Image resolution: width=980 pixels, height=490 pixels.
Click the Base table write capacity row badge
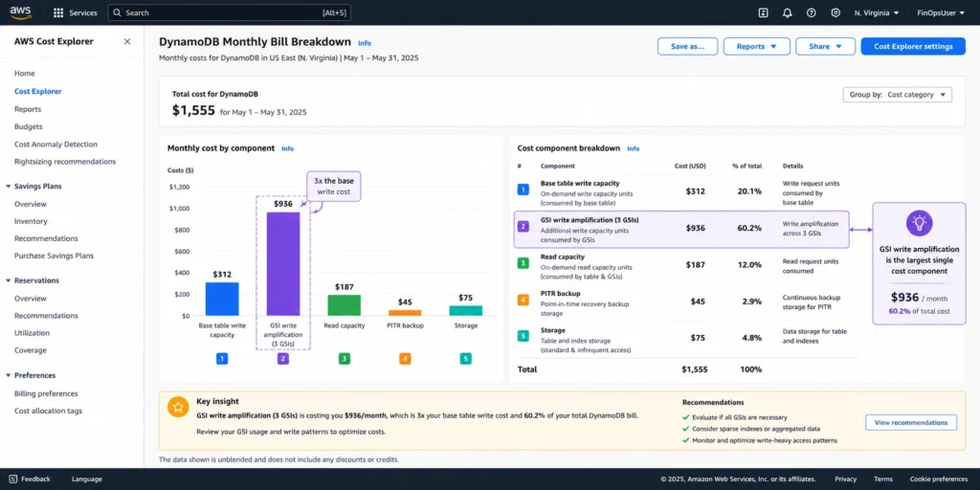pyautogui.click(x=523, y=189)
